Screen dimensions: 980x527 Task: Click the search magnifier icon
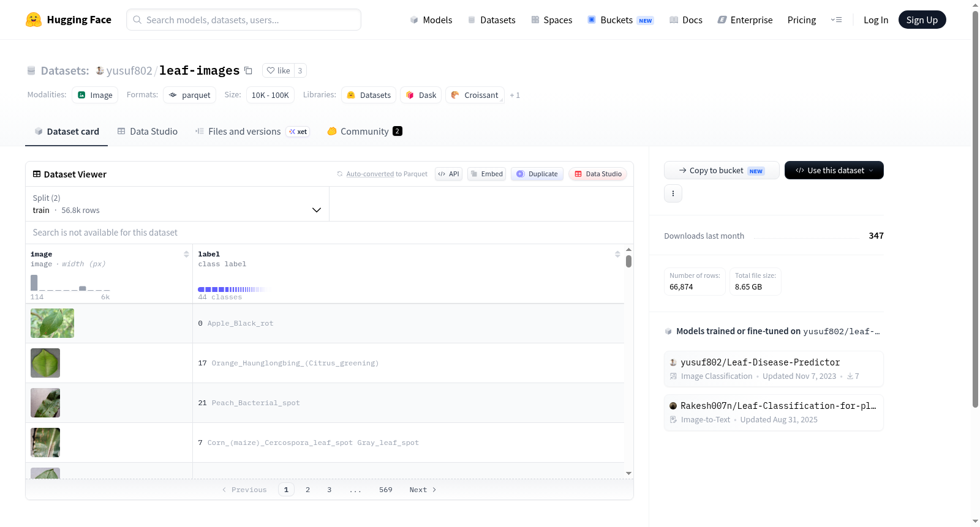137,20
